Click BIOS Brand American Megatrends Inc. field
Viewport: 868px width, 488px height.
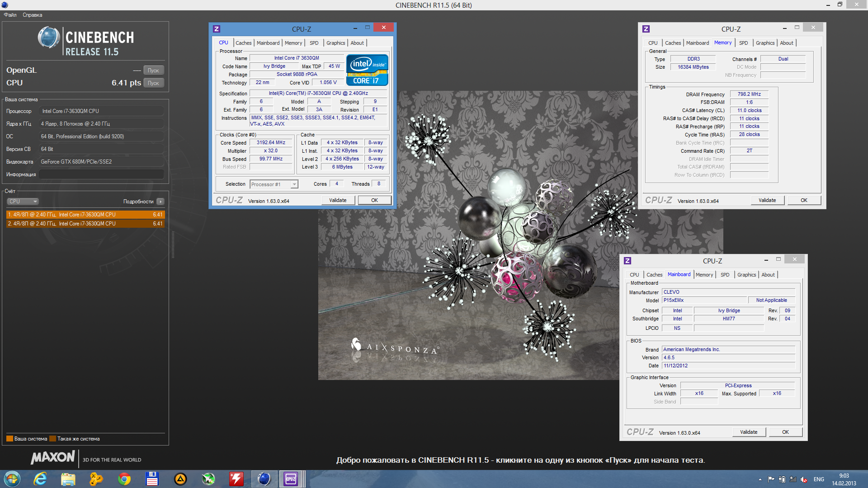coord(728,350)
